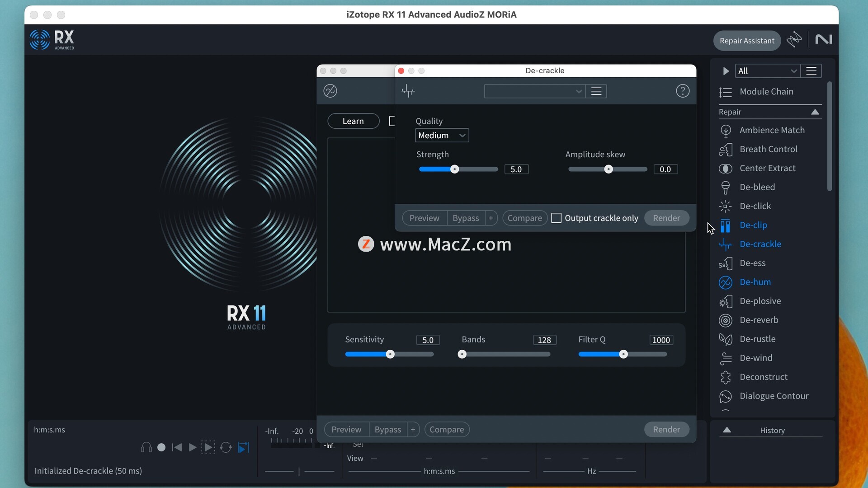The image size is (868, 488).
Task: Click the play triangle above the module list
Action: pos(726,71)
